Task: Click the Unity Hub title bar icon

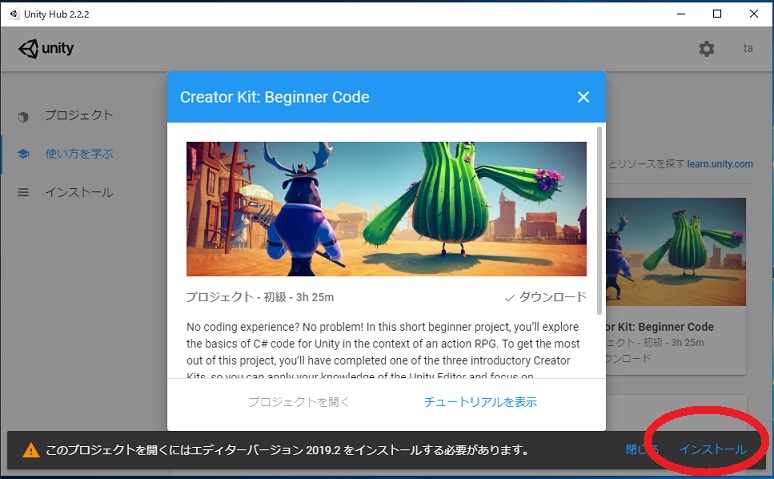Action: [14, 14]
